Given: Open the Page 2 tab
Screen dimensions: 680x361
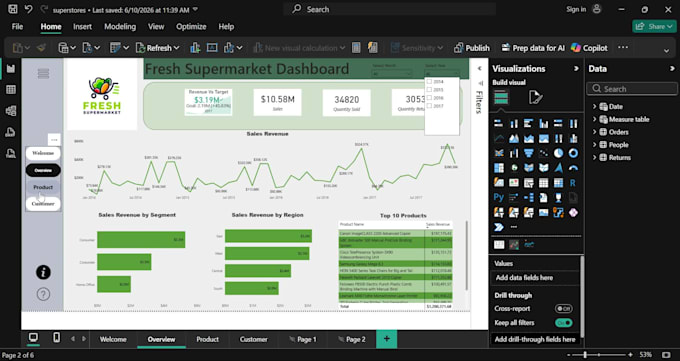Looking at the screenshot, I should [352, 339].
